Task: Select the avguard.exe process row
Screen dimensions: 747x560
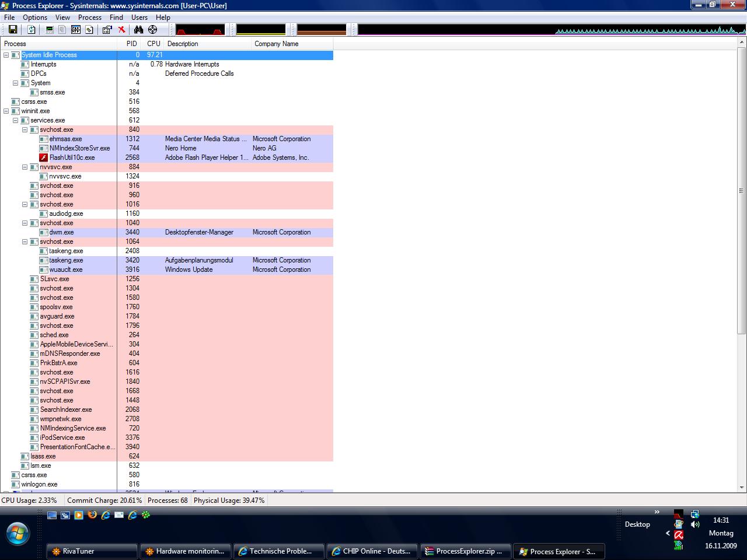Action: 167,316
